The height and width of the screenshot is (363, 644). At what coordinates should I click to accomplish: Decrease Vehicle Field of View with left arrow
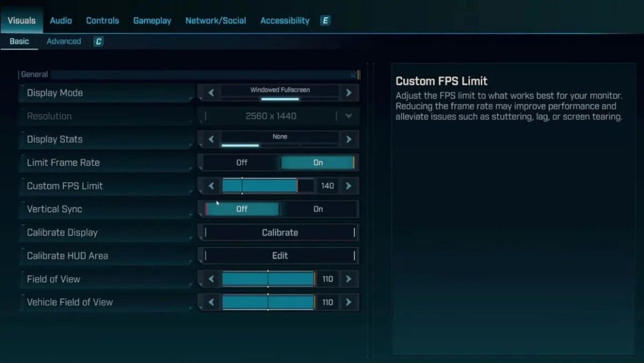tap(211, 302)
